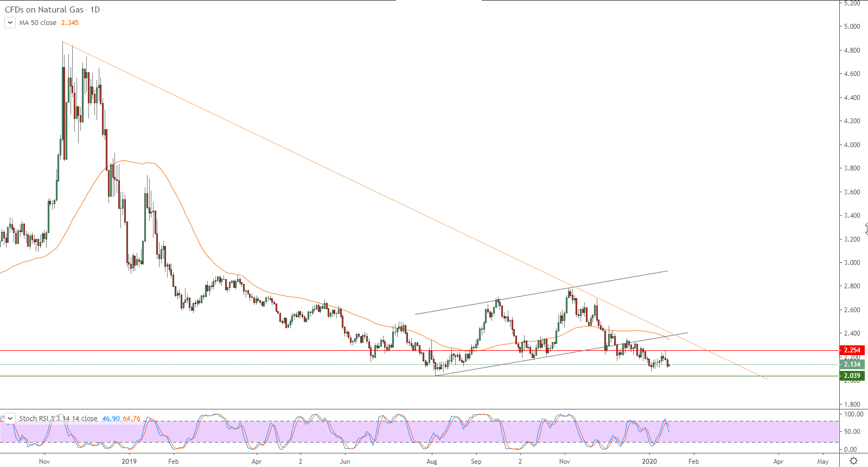The width and height of the screenshot is (868, 467).
Task: Click the 2020 label on time axis
Action: (649, 462)
